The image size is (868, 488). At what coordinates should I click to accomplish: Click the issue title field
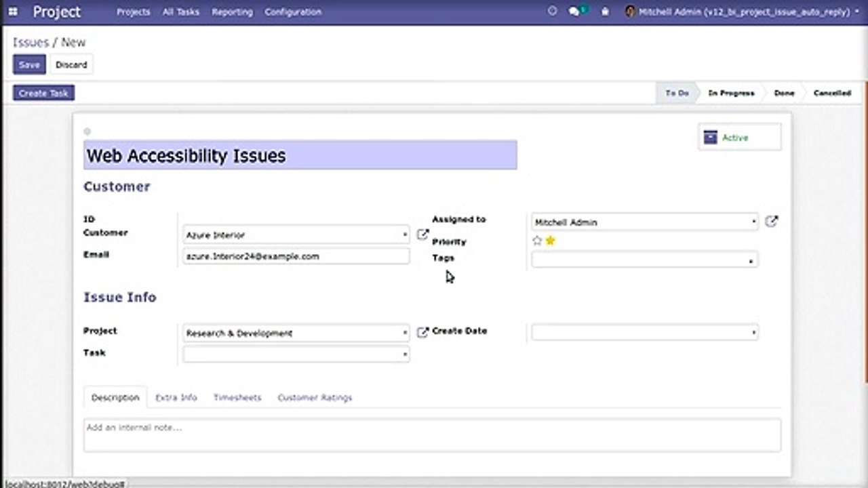[300, 155]
